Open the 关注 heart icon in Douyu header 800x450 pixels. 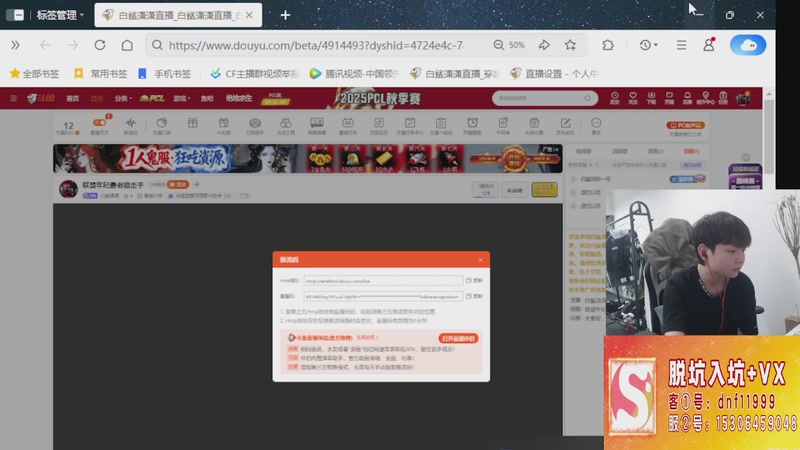(633, 98)
